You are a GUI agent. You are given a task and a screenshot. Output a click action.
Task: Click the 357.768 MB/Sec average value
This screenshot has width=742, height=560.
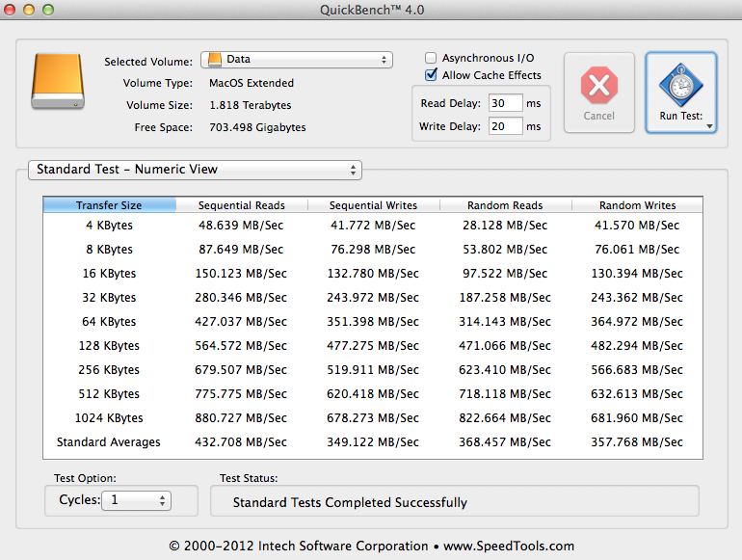pyautogui.click(x=637, y=442)
